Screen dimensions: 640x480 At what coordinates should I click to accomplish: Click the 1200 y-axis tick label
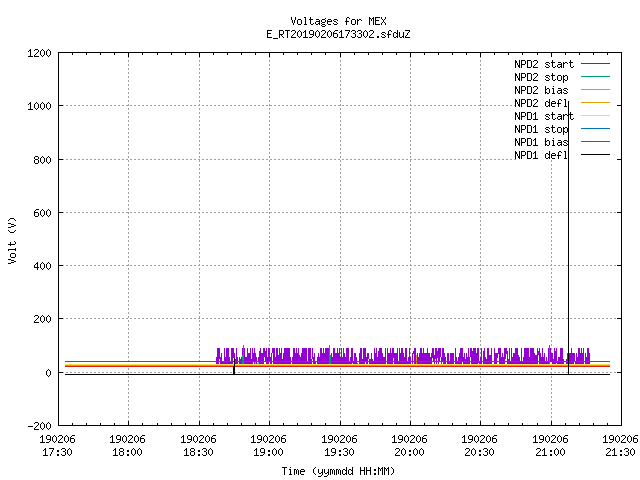pos(39,53)
